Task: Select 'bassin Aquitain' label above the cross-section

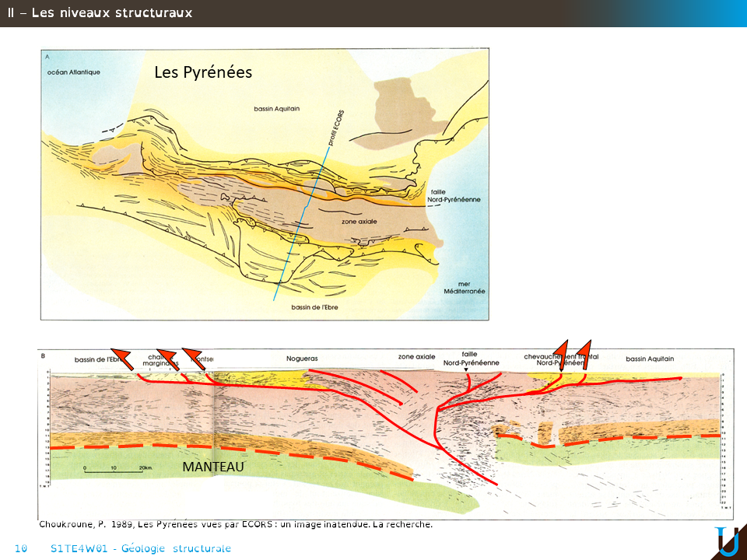Action: (650, 359)
